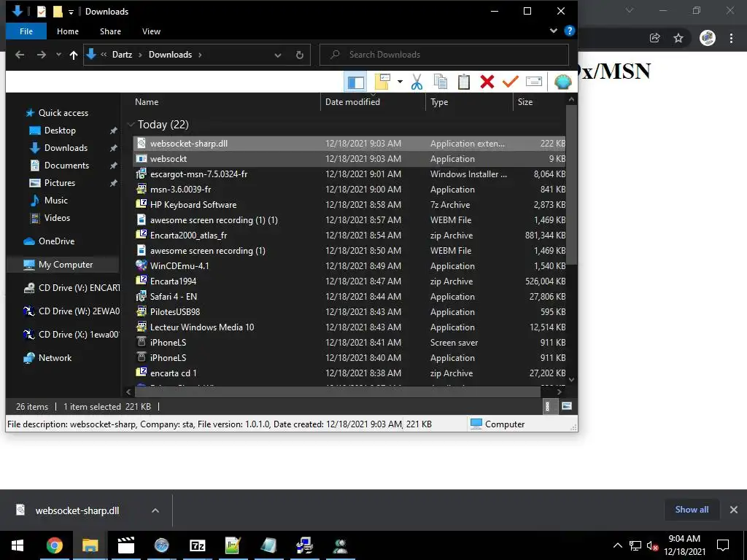Open Chrome profile avatar
Screen dimensions: 747x560
coord(708,38)
